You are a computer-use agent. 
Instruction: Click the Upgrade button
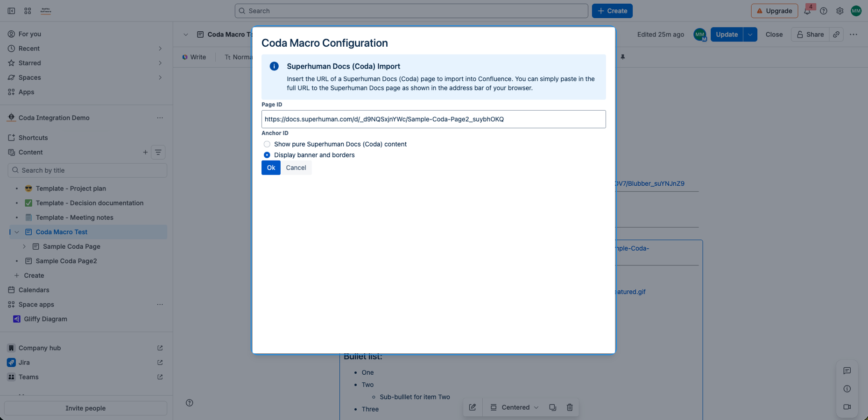pyautogui.click(x=774, y=11)
